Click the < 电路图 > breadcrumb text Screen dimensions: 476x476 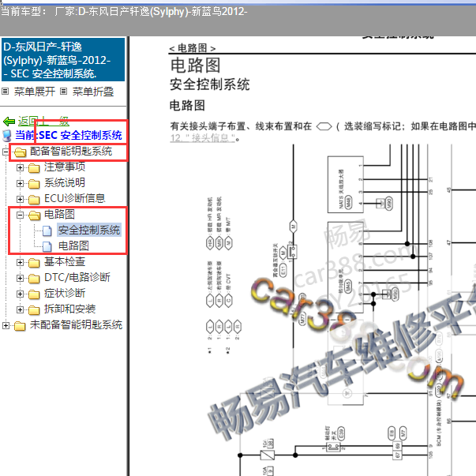coord(193,48)
